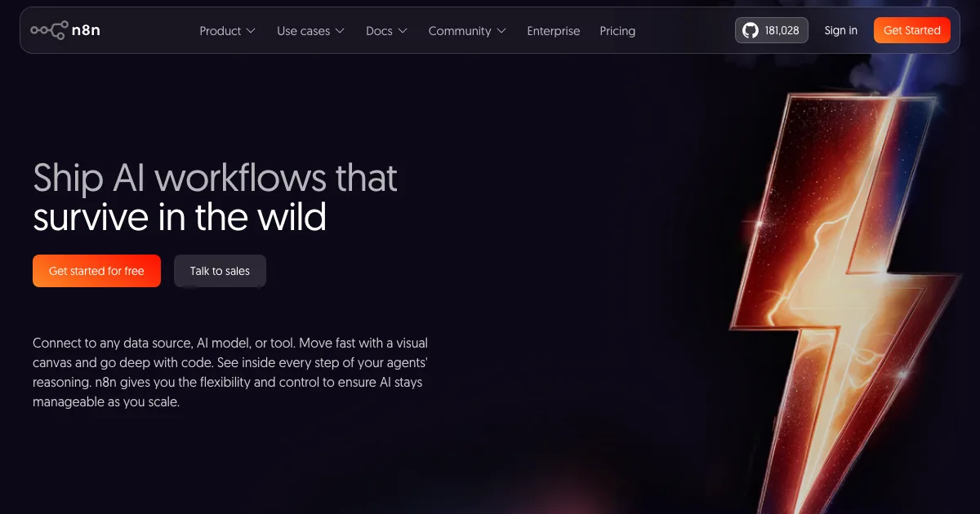Select the Docs menu label
The image size is (980, 514).
click(379, 31)
